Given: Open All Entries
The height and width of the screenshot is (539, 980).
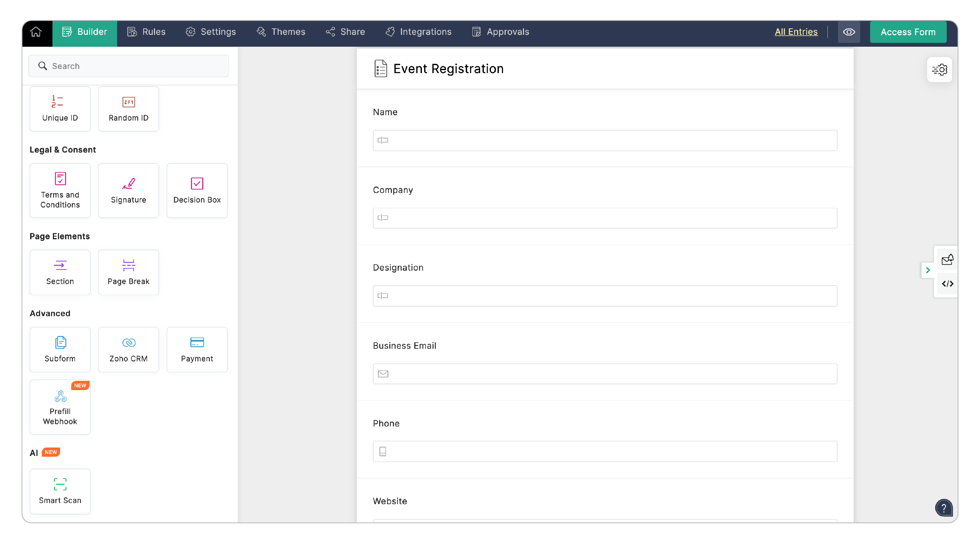Looking at the screenshot, I should tap(796, 32).
